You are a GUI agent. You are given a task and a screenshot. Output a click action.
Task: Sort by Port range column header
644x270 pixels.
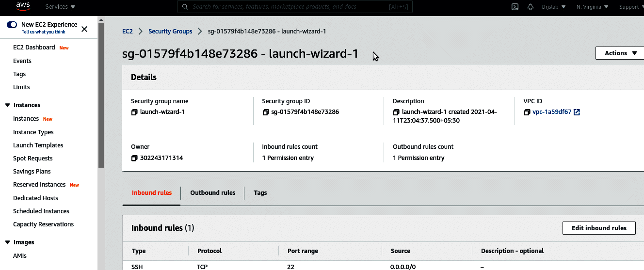[303, 251]
